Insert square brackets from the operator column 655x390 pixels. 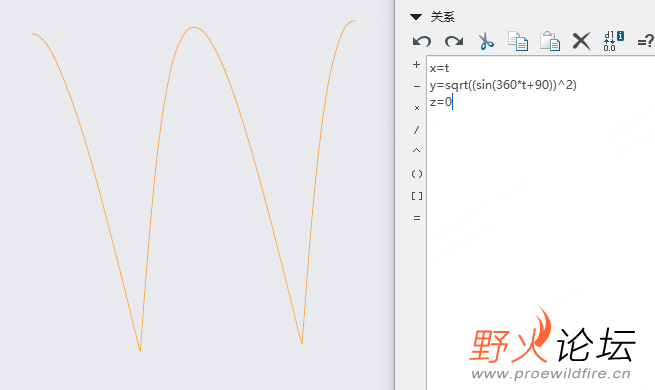pyautogui.click(x=417, y=196)
